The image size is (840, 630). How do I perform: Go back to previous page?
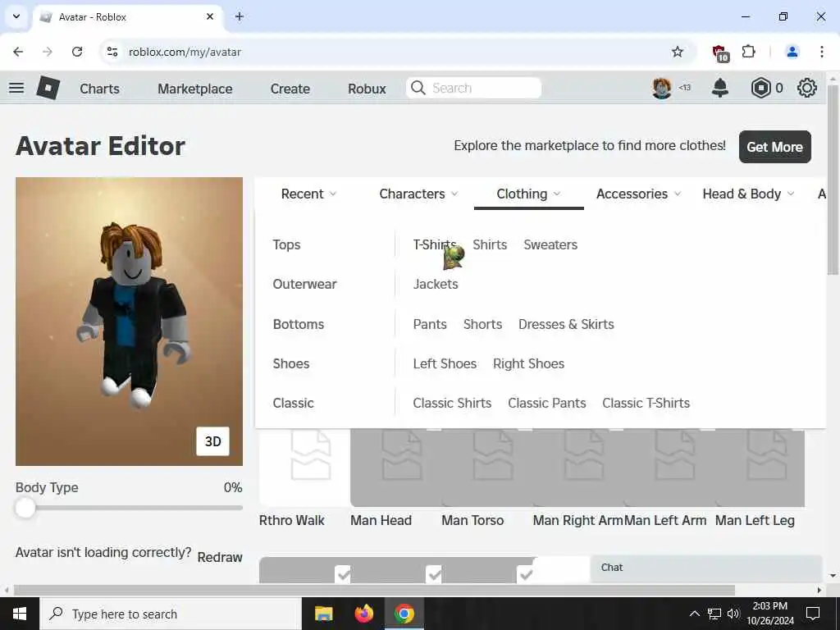coord(18,52)
